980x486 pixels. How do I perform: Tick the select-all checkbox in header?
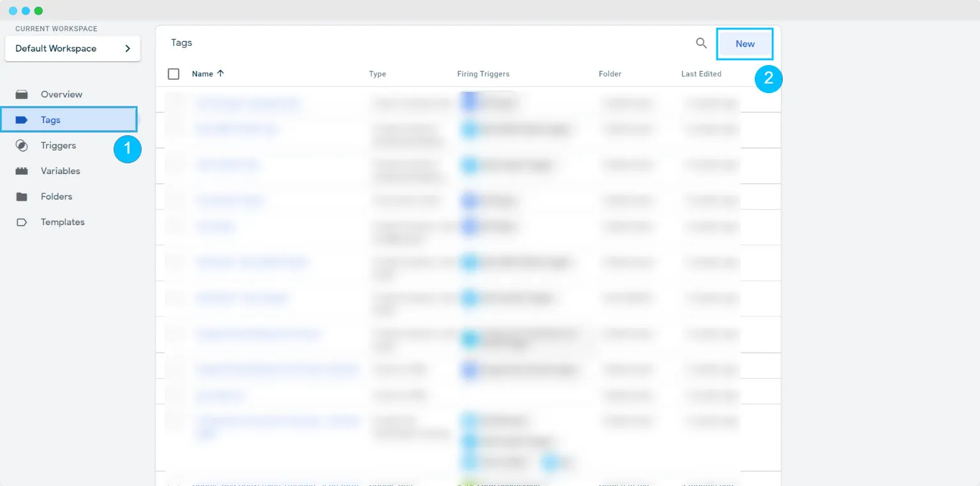click(x=174, y=74)
